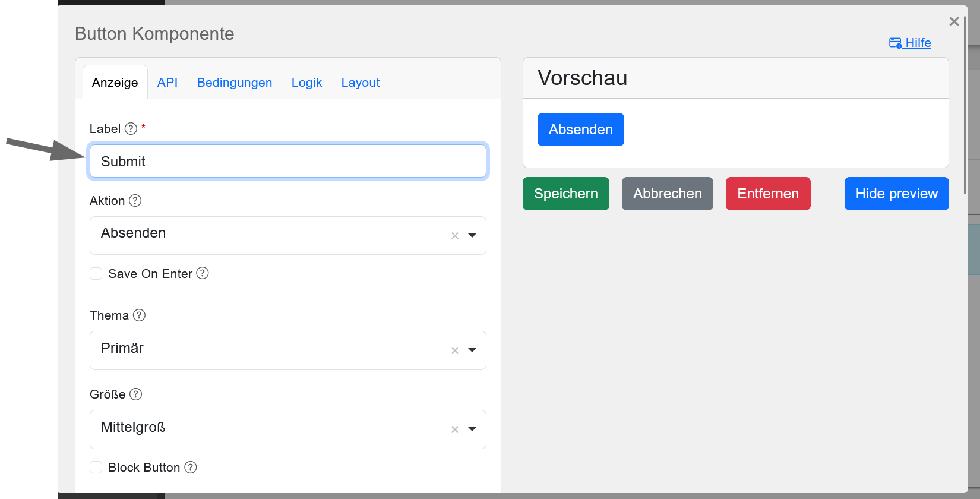Toggle the Block Button checkbox

pyautogui.click(x=96, y=468)
